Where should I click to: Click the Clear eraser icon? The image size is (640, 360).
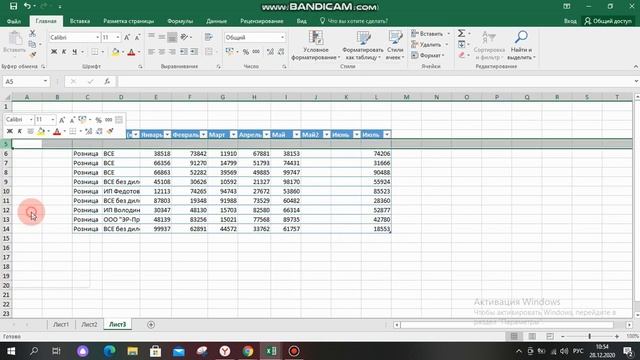[x=461, y=55]
